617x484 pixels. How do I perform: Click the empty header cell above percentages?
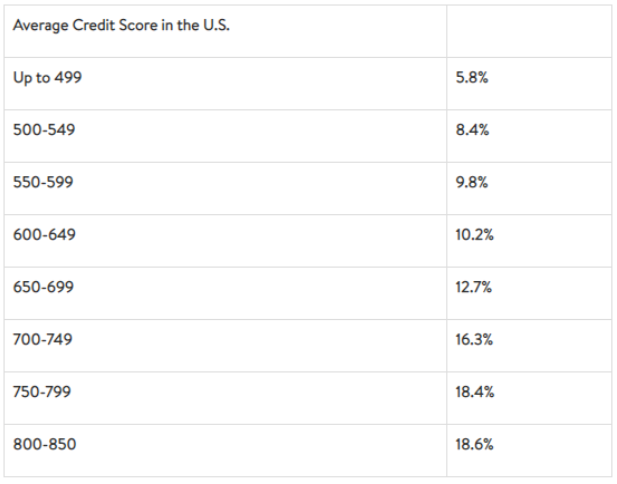click(x=529, y=31)
